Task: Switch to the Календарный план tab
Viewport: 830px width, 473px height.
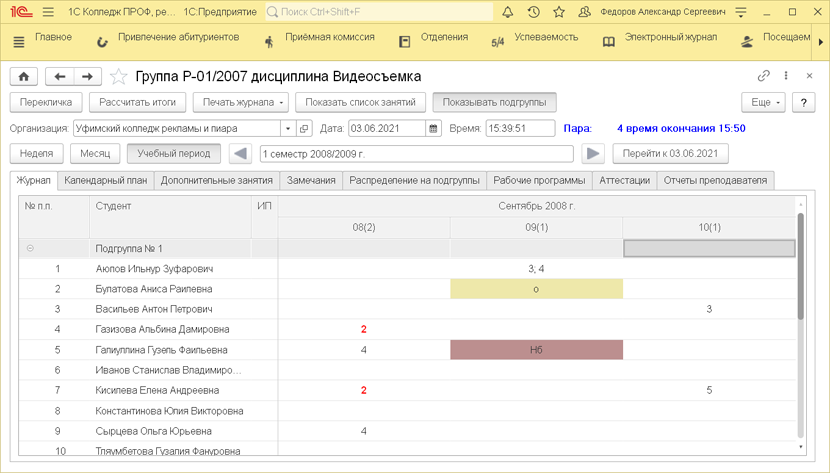Action: pos(105,181)
